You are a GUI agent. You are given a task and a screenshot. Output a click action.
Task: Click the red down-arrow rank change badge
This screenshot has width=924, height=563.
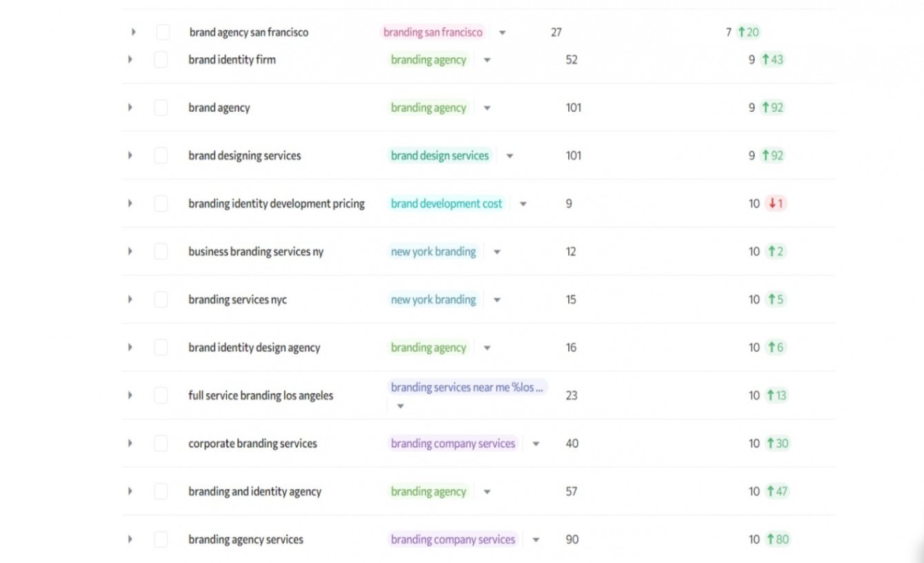click(x=776, y=204)
